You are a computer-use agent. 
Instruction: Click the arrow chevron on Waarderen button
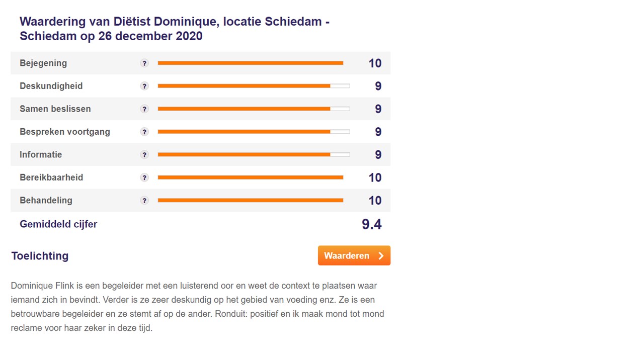click(x=381, y=256)
